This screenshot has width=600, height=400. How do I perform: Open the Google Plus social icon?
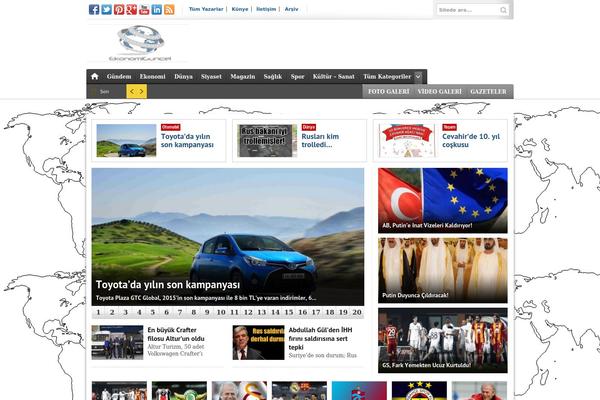[132, 10]
